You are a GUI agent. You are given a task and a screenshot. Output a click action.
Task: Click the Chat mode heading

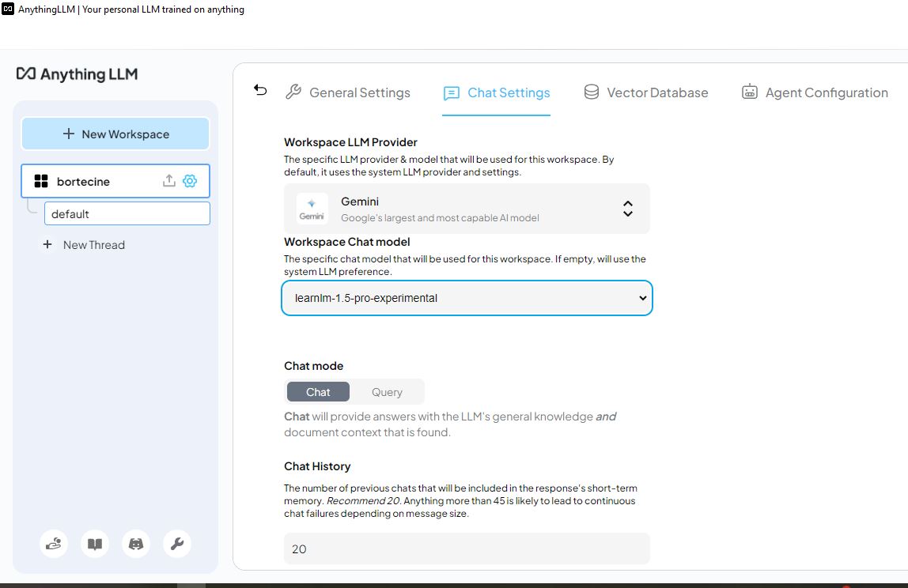pos(313,366)
